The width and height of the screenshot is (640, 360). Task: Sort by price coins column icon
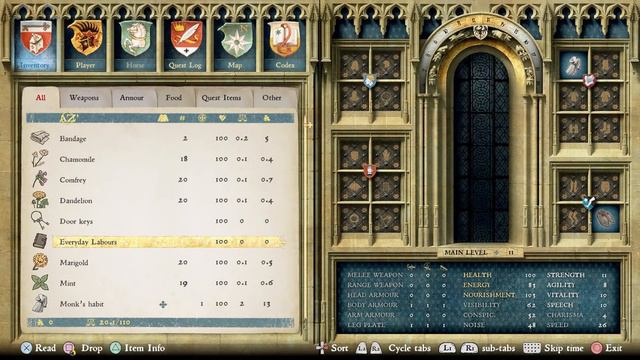coord(267,118)
